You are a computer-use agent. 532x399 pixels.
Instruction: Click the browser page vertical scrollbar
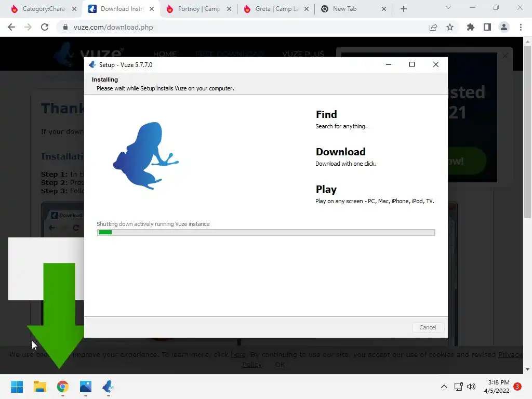pos(527,131)
